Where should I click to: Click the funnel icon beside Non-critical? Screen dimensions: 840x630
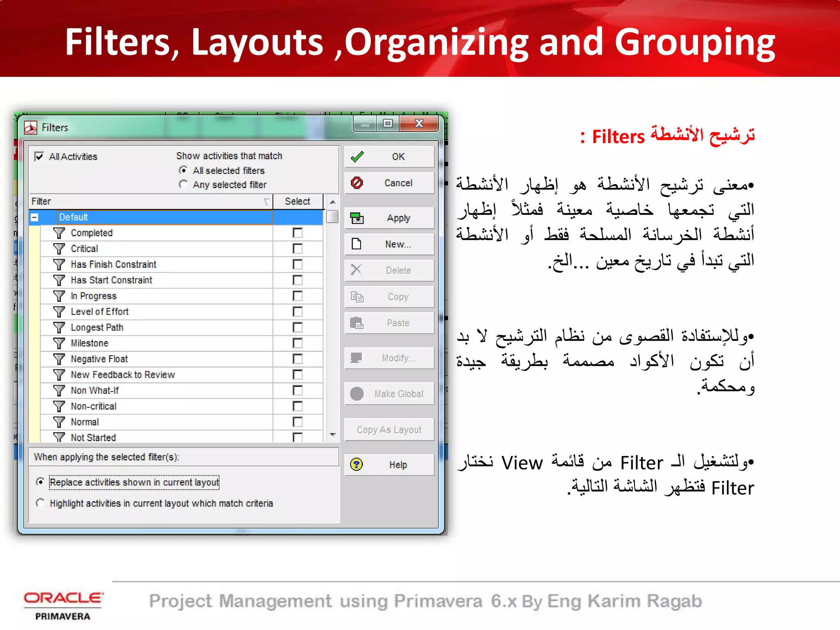pyautogui.click(x=59, y=406)
